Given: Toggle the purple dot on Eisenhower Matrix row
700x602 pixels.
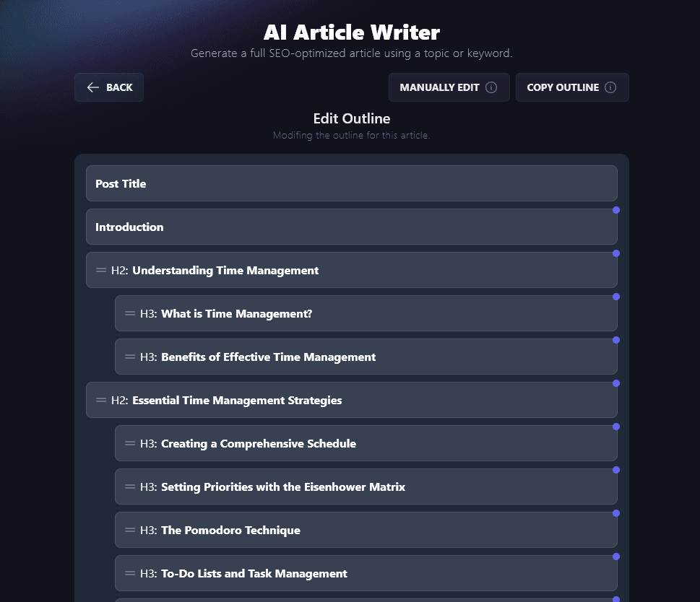Looking at the screenshot, I should (x=616, y=470).
